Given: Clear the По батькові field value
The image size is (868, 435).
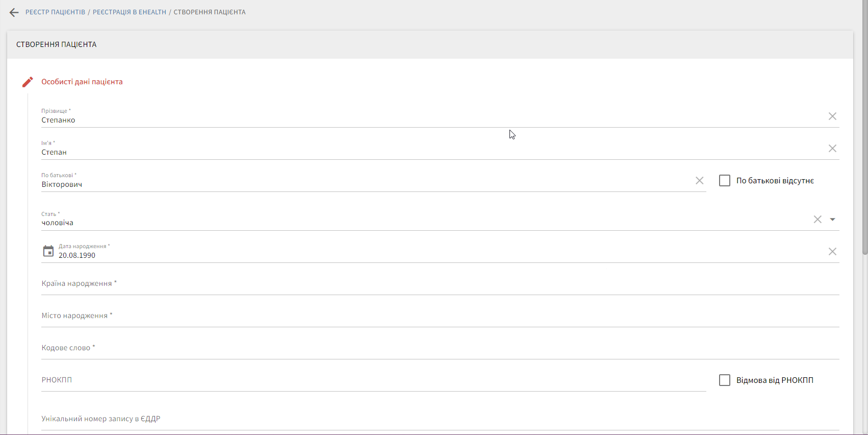Looking at the screenshot, I should tap(699, 181).
